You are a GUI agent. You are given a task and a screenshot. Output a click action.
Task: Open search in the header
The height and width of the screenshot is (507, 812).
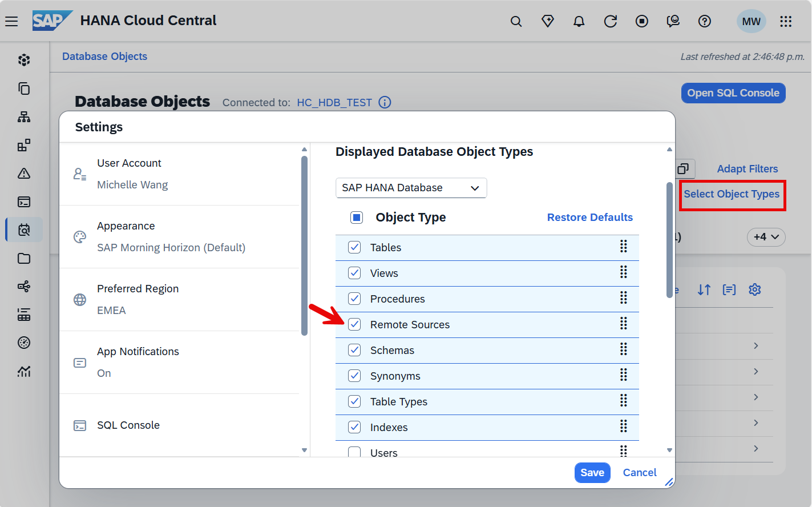516,22
